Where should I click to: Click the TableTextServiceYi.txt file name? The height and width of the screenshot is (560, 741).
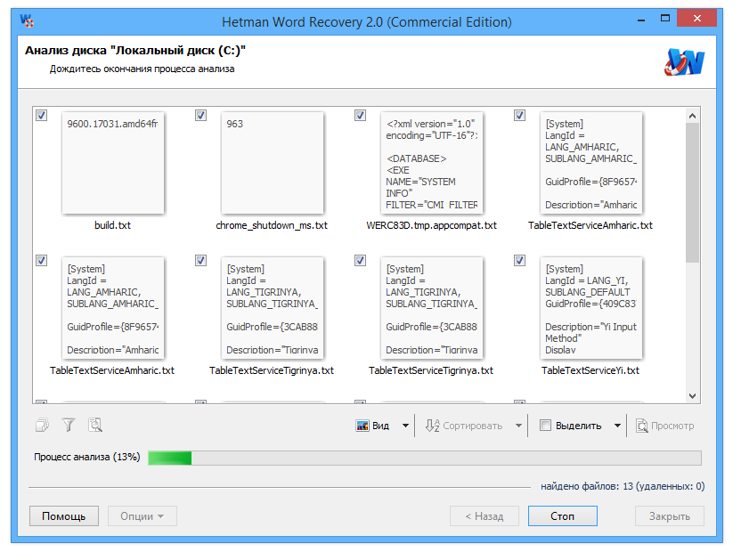tap(590, 370)
